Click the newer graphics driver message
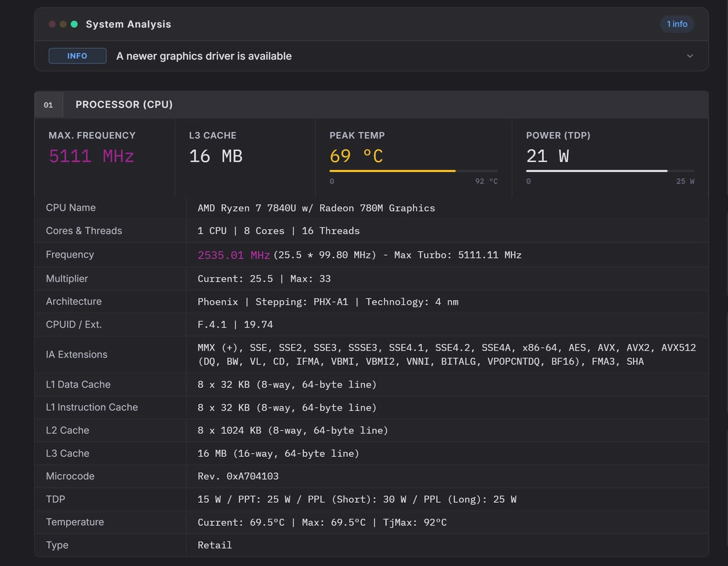The image size is (728, 566). tap(204, 56)
